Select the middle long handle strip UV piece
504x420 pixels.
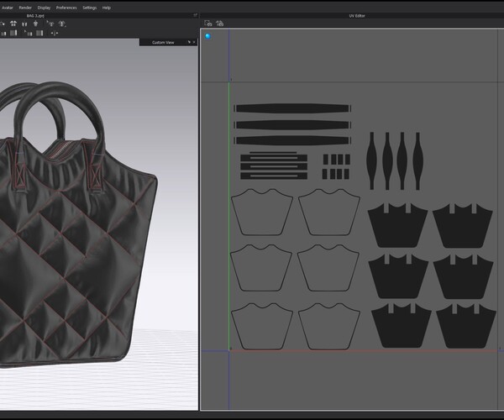point(292,125)
